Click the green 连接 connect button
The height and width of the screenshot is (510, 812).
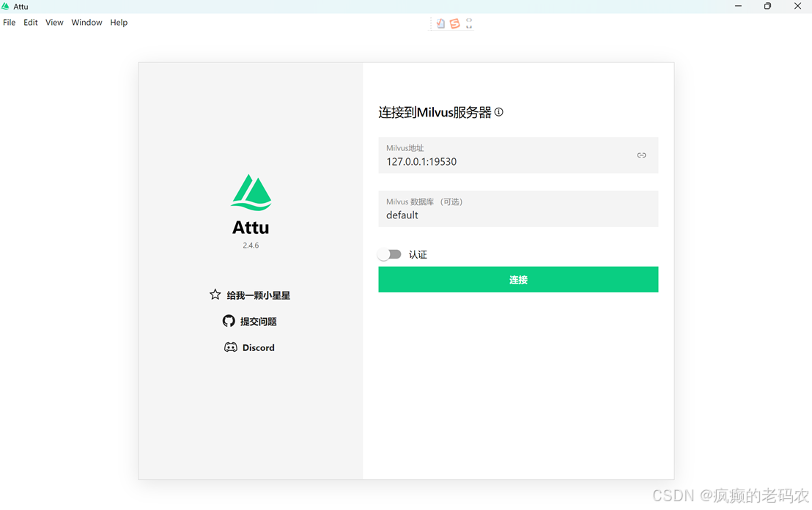[x=518, y=280]
